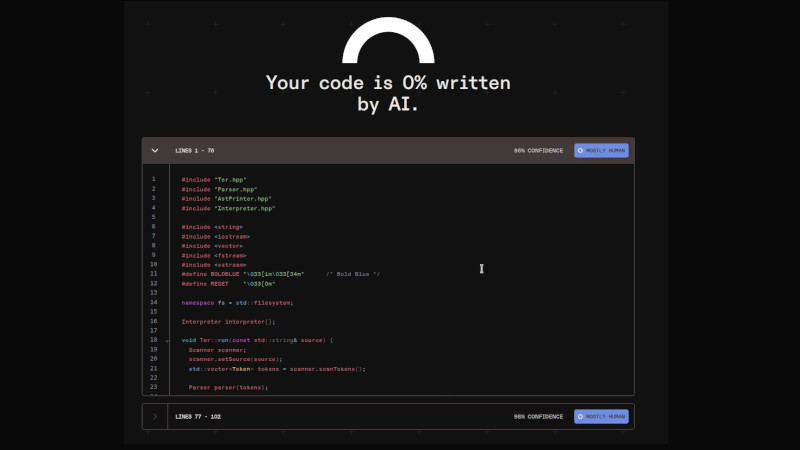Click Mostly Human badge for lines 1 - 76
This screenshot has width=800, height=450.
pyautogui.click(x=601, y=151)
